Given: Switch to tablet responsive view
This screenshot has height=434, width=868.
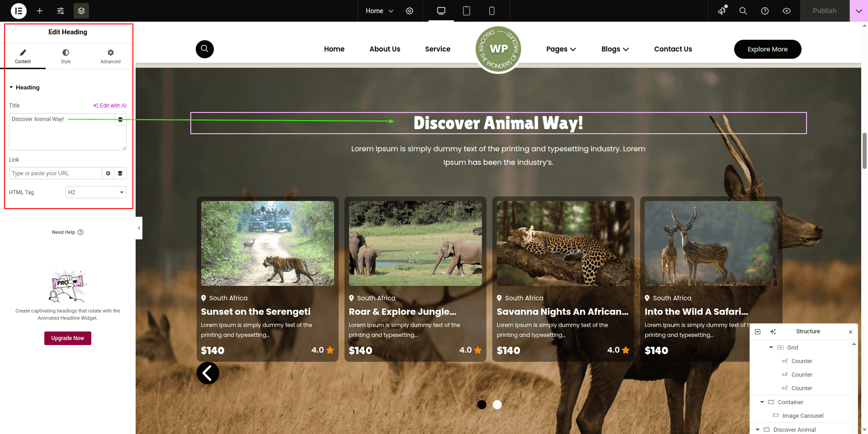Looking at the screenshot, I should tap(467, 11).
